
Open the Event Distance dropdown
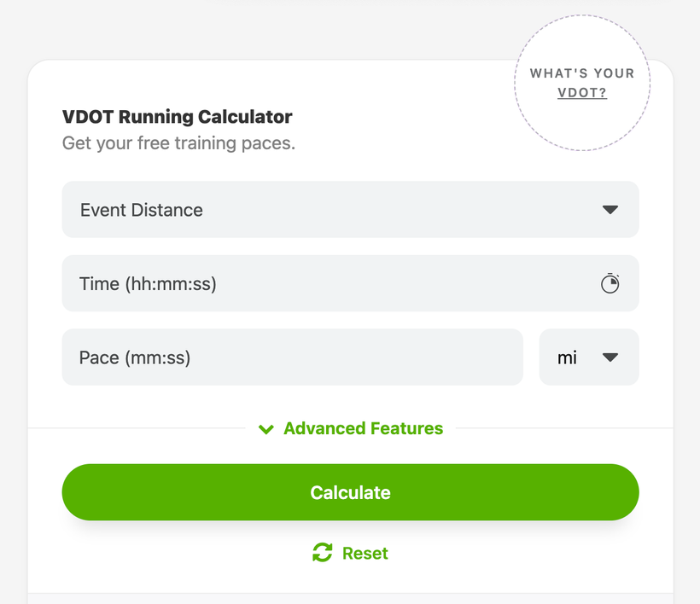click(x=351, y=209)
